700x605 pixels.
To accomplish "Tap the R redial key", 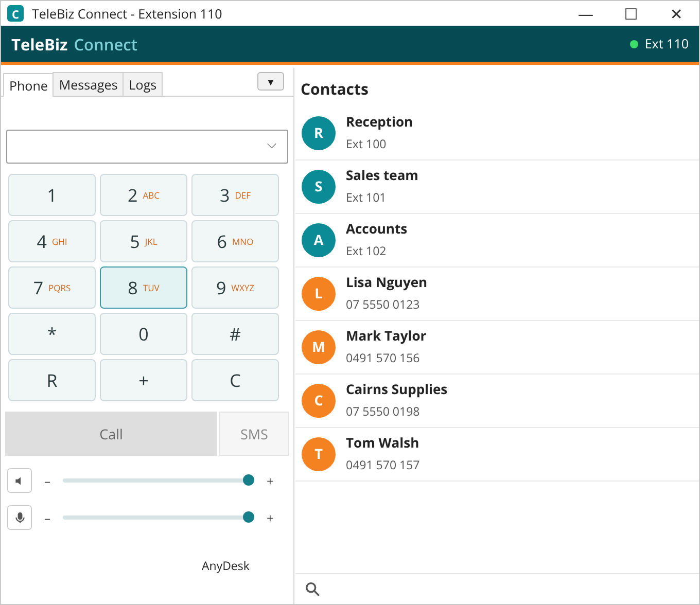I will point(52,380).
